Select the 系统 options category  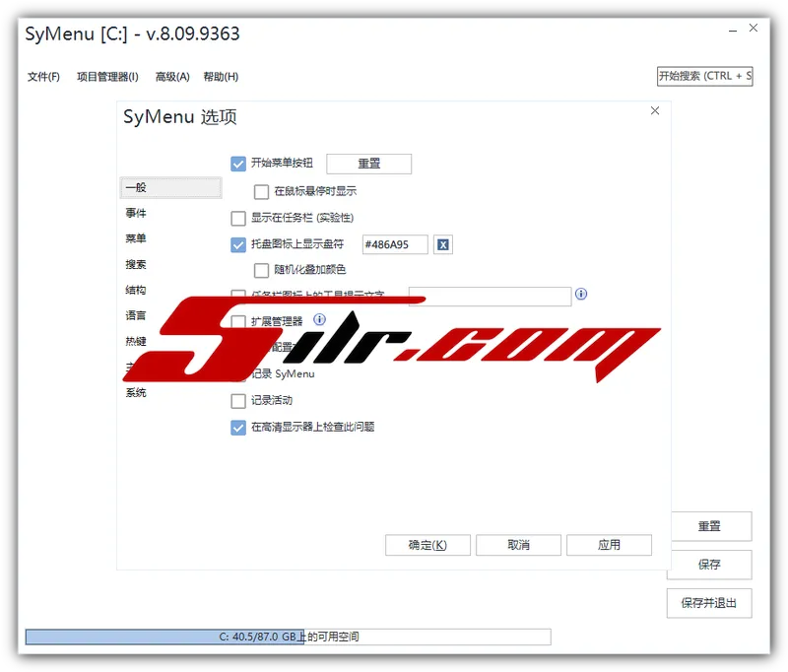[136, 392]
